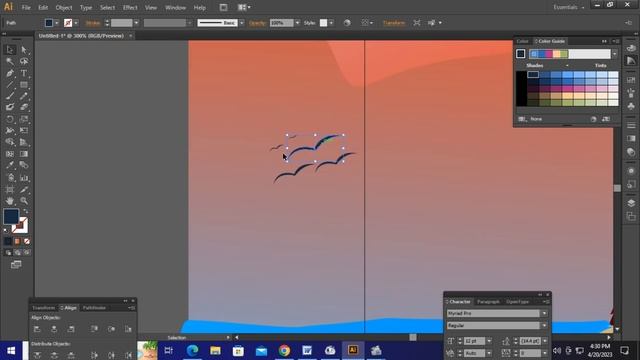The image size is (640, 360).
Task: Select the Perspective Grid tool
Action: (24, 142)
